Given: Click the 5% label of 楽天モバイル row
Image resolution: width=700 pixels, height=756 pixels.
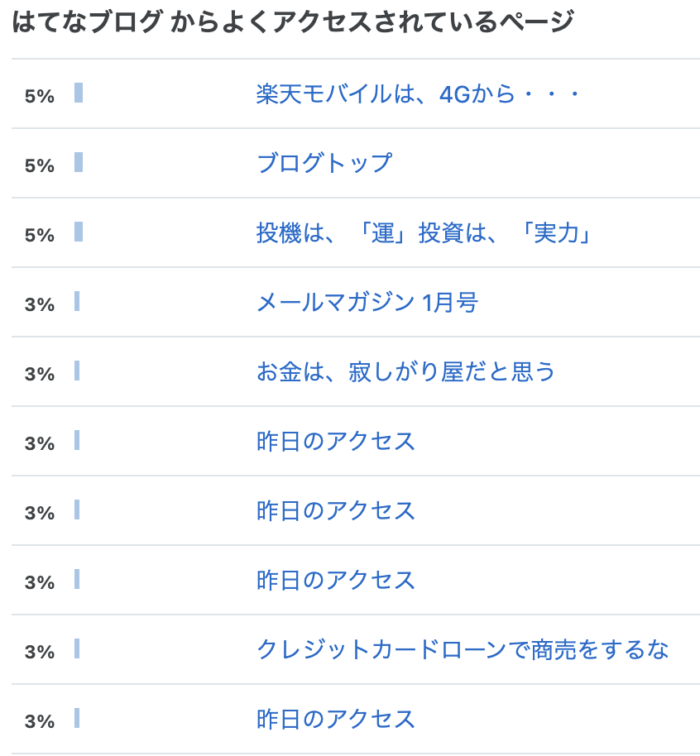Looking at the screenshot, I should tap(40, 96).
